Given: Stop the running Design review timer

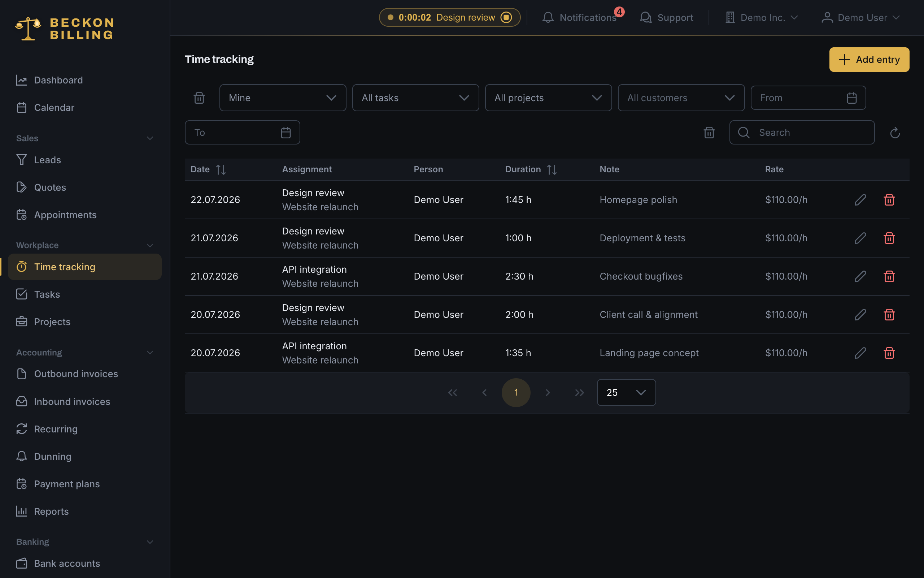Looking at the screenshot, I should (506, 17).
